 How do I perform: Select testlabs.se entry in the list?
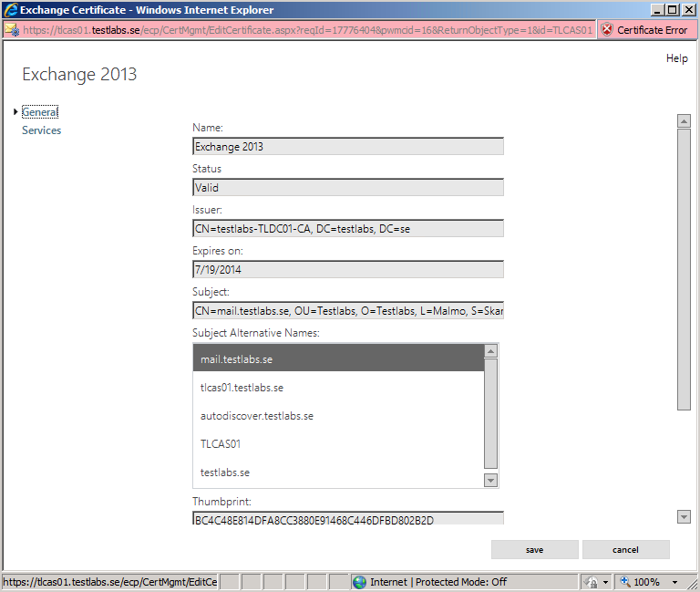(x=338, y=473)
